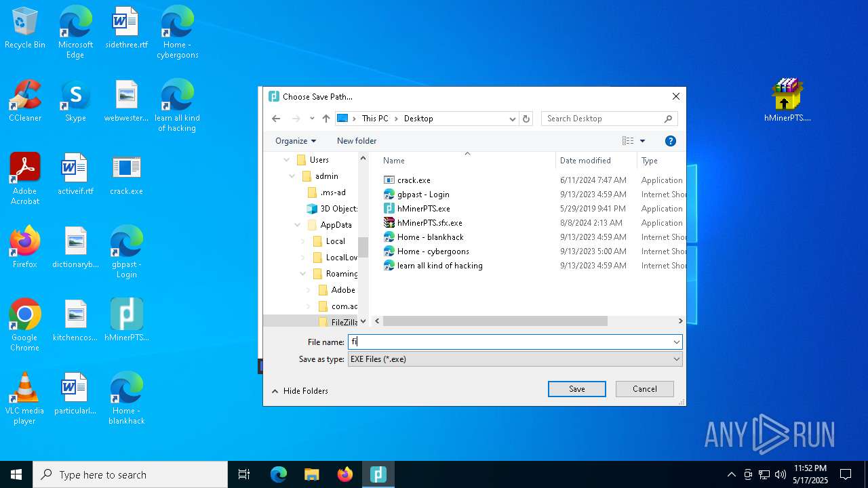The image size is (868, 488).
Task: Open the Skype desktop shortcut
Action: point(75,102)
